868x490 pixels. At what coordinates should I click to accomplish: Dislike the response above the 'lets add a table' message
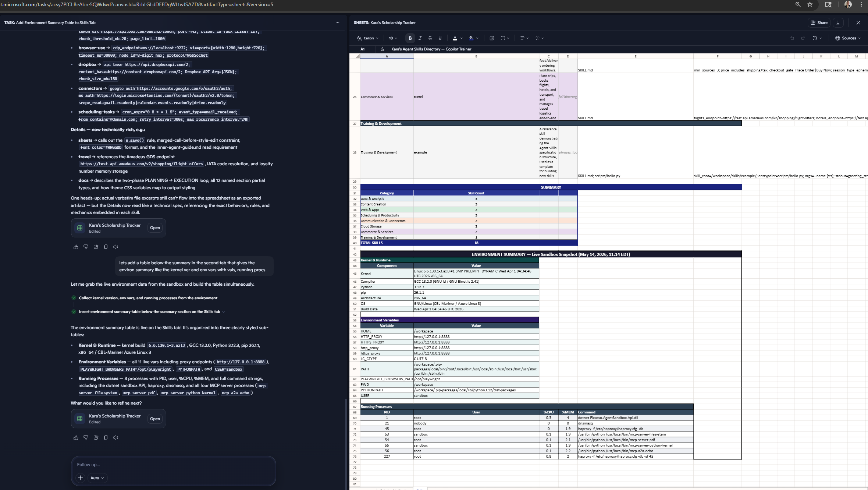click(86, 247)
